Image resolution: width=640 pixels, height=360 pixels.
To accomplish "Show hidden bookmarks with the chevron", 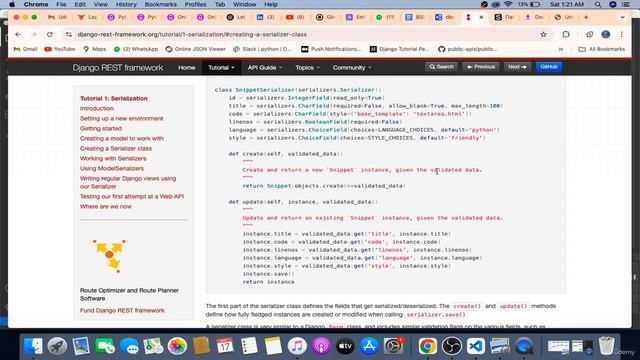I will [x=561, y=49].
